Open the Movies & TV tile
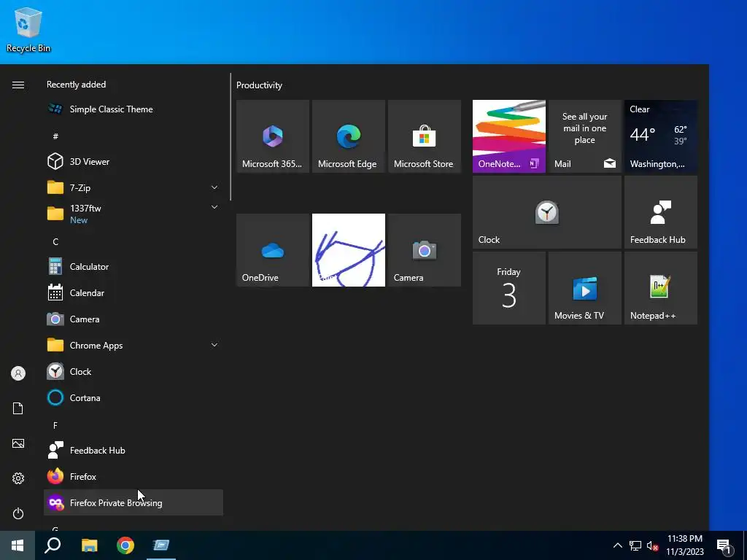Screen dimensions: 747x560 (584, 288)
